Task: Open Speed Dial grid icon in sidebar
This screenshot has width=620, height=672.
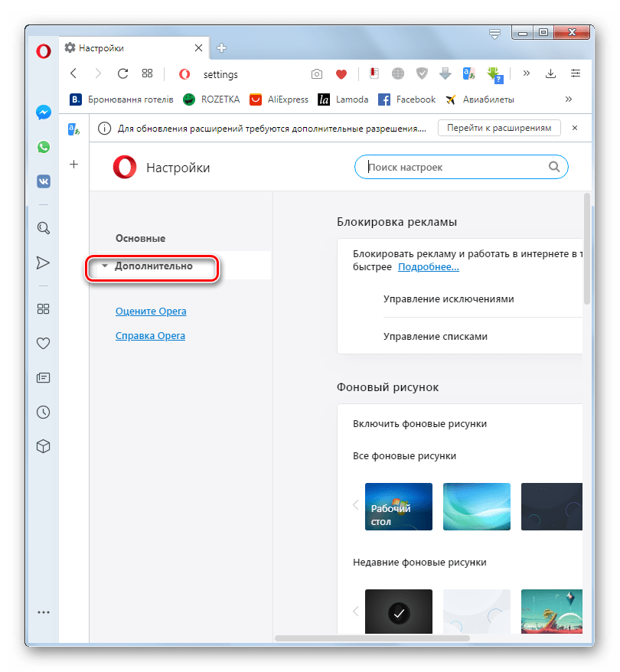Action: [44, 308]
